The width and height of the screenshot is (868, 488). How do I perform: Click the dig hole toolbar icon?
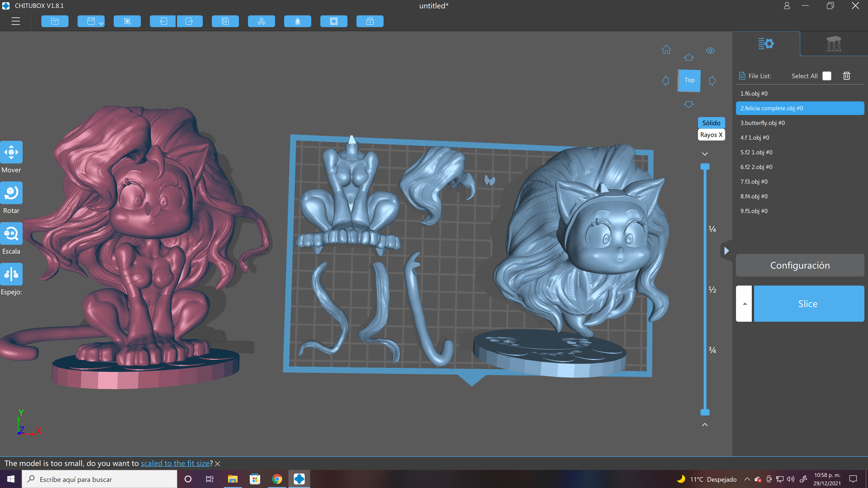(x=334, y=21)
